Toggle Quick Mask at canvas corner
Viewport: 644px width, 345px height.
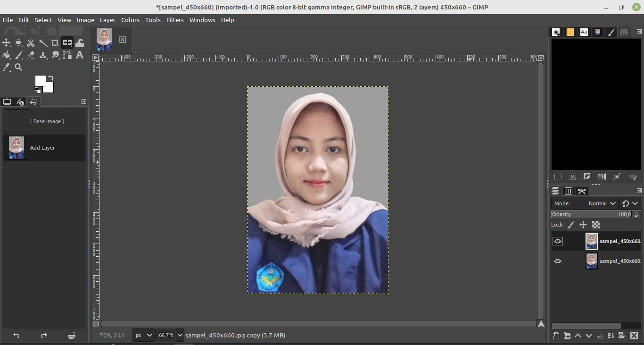[96, 324]
